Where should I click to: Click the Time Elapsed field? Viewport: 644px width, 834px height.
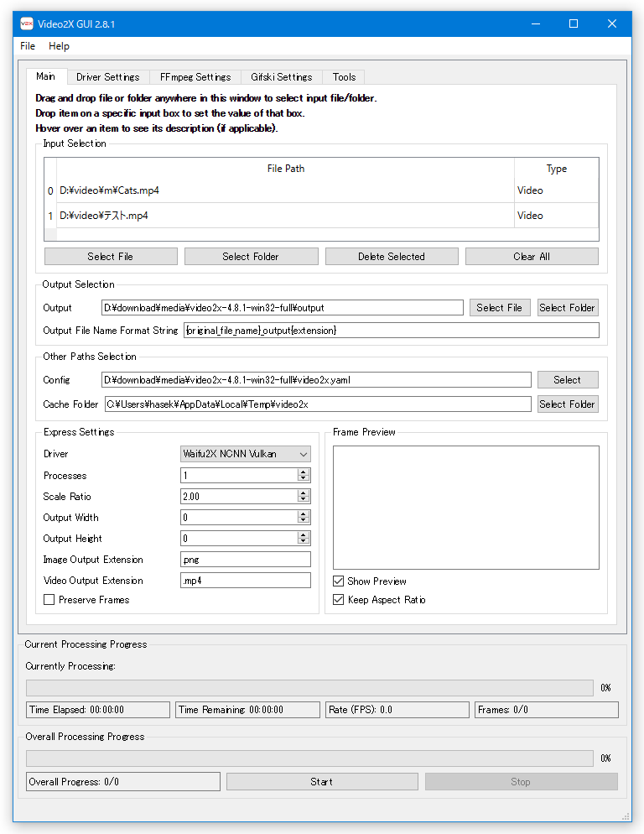pos(98,710)
